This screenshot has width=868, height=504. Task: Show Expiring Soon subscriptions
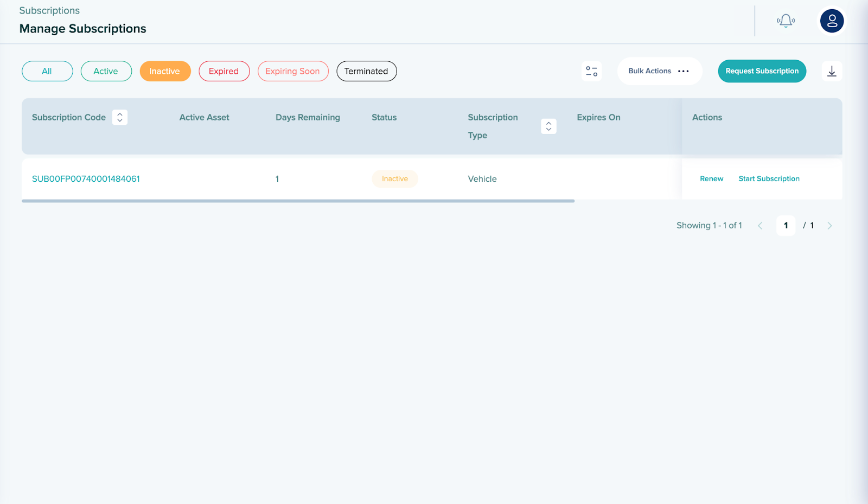coord(293,71)
